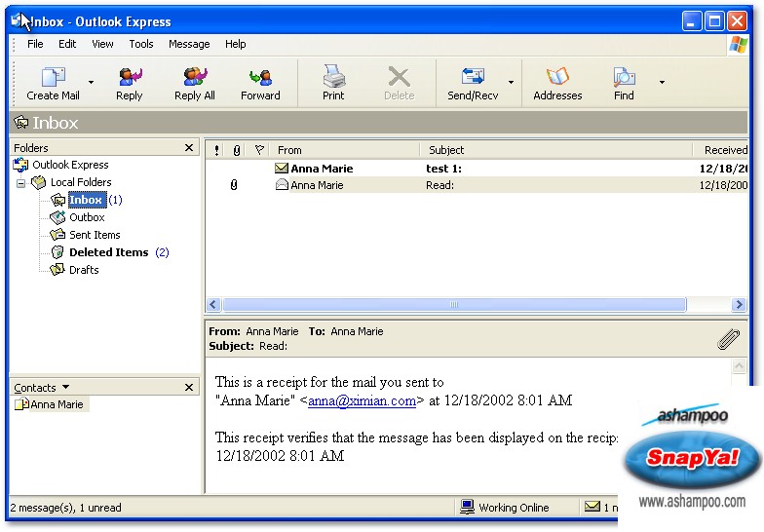Select the unread 'test 1:' subject

(443, 169)
